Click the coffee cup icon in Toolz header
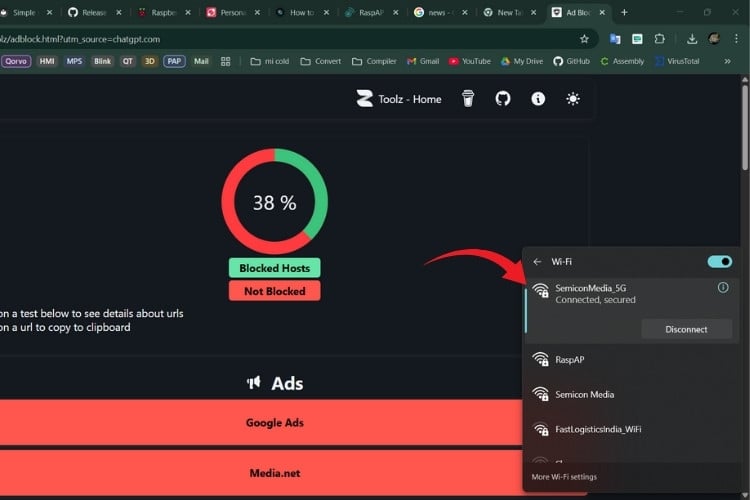This screenshot has width=750, height=500. (468, 99)
